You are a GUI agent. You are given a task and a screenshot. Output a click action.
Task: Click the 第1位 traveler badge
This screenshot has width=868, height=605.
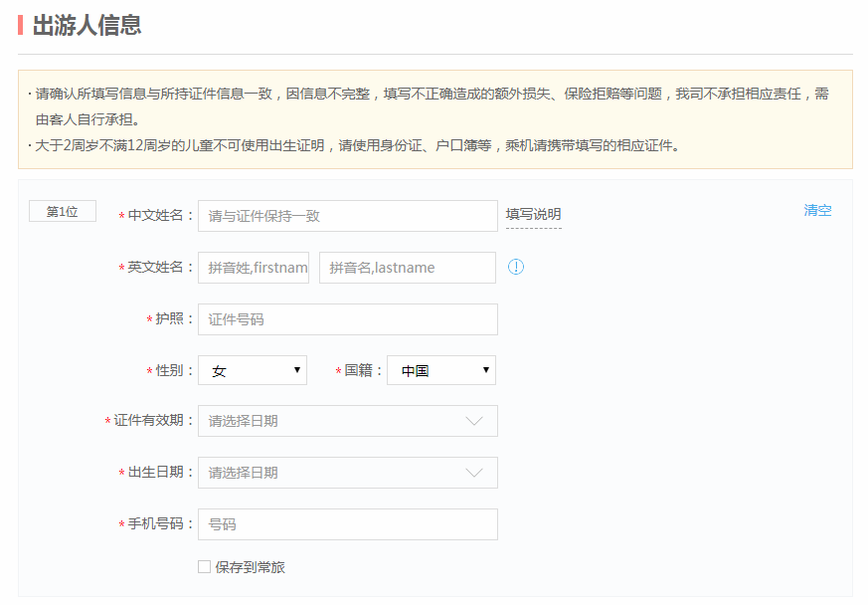click(x=63, y=212)
